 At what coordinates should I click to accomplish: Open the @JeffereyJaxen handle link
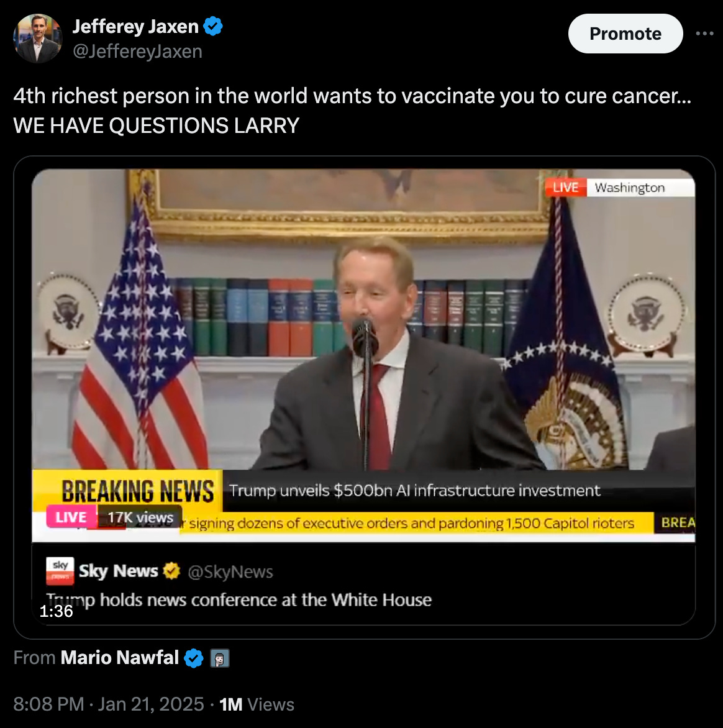tap(137, 52)
